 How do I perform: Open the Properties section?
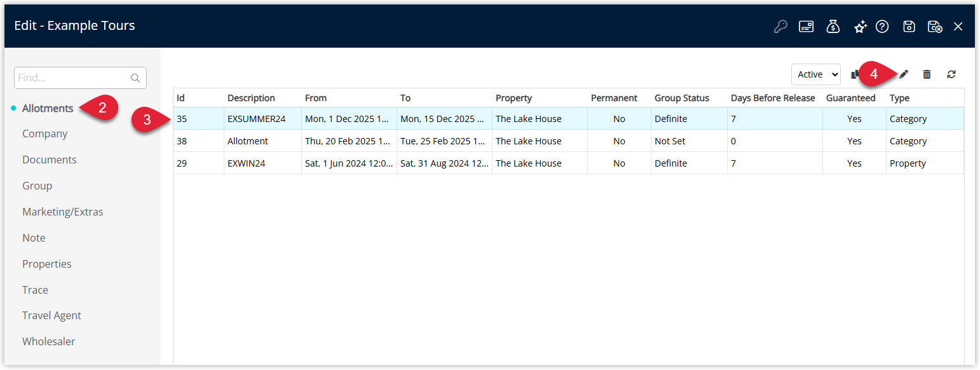click(x=47, y=264)
